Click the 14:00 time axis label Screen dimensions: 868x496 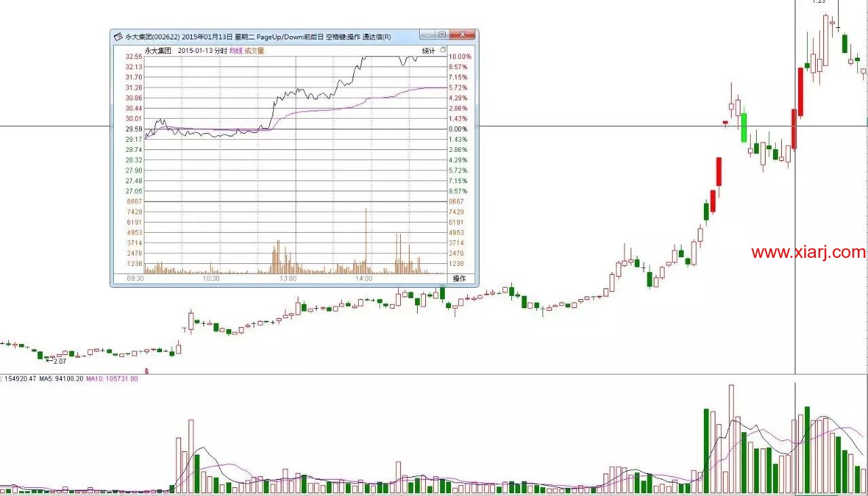[x=364, y=278]
